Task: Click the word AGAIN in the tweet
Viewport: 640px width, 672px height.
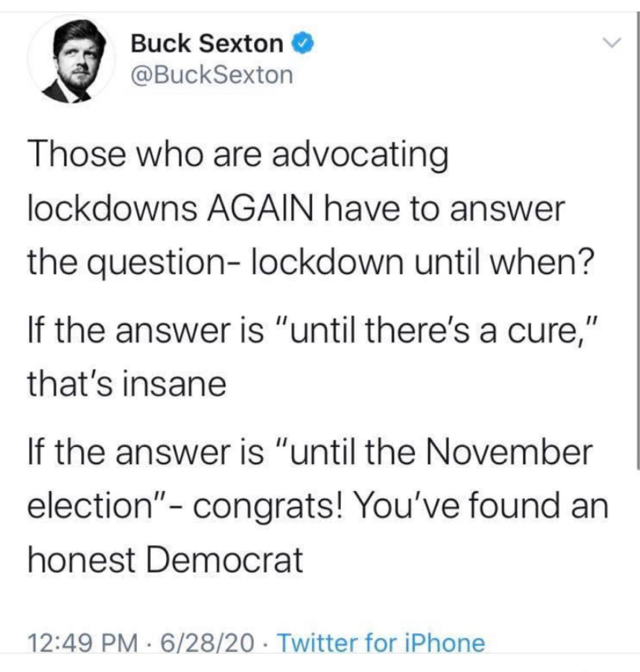Action: (x=260, y=208)
